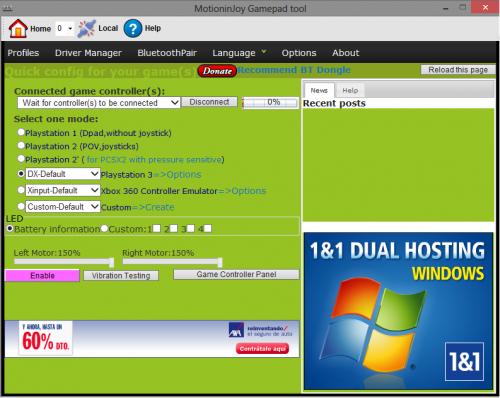Click the red Donate badge
This screenshot has width=500, height=398.
point(217,71)
